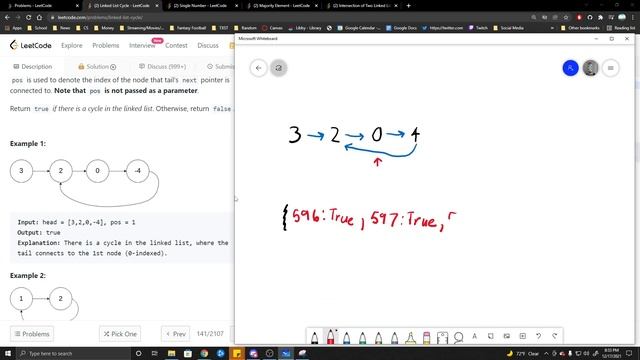The height and width of the screenshot is (360, 640).
Task: Show hidden system tray icons
Action: coord(546,353)
